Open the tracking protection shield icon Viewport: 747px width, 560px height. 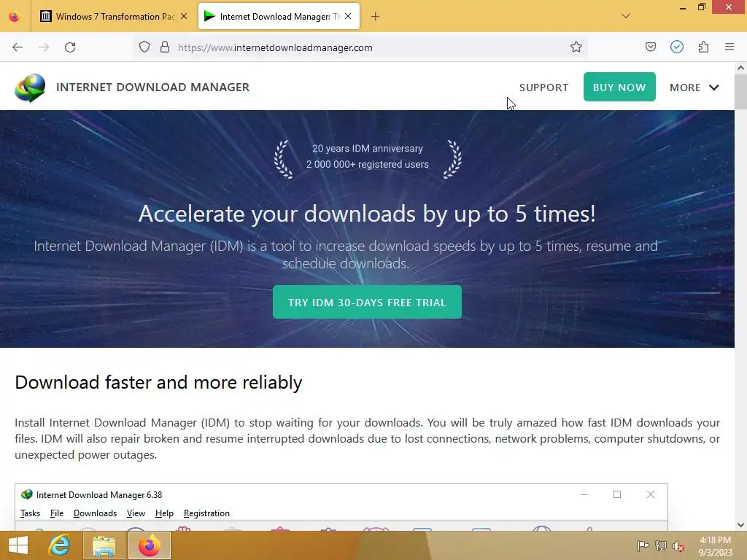click(144, 47)
